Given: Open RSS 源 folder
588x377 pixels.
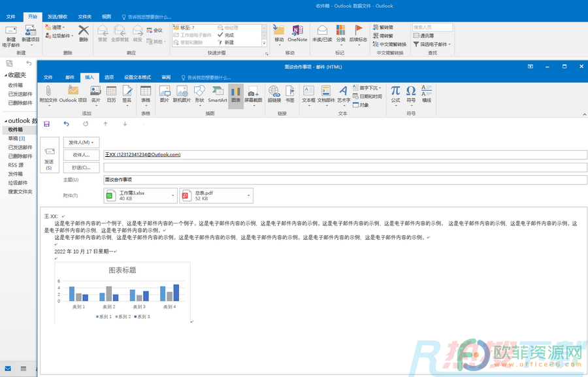Looking at the screenshot, I should point(16,165).
